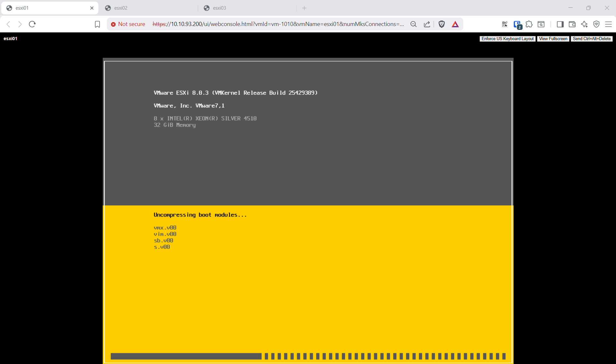The image size is (616, 364).
Task: Toggle the browser sidebar panel
Action: tap(560, 24)
